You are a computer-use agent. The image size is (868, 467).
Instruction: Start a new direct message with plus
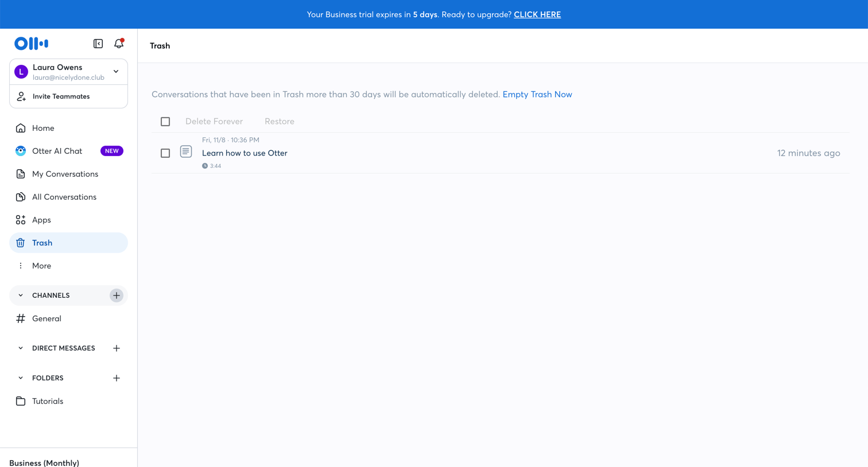pyautogui.click(x=117, y=348)
